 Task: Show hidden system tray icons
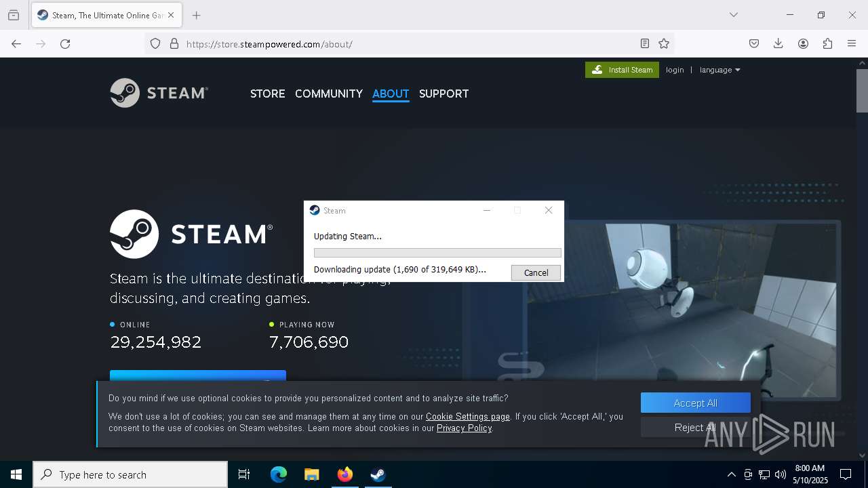pyautogui.click(x=731, y=474)
